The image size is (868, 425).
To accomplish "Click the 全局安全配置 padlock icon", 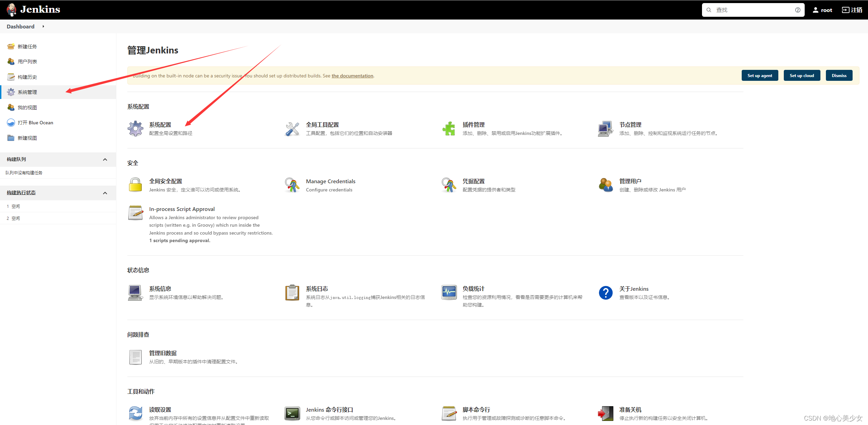I will click(x=136, y=185).
